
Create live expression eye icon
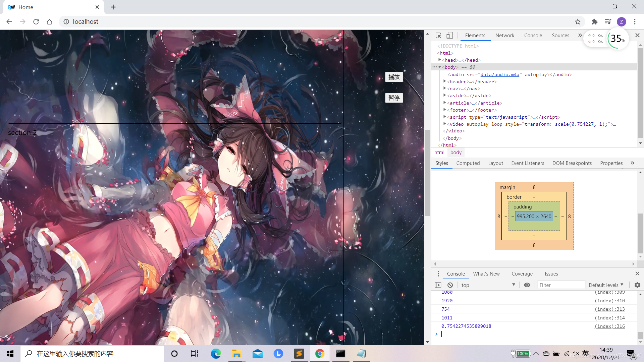(x=527, y=285)
